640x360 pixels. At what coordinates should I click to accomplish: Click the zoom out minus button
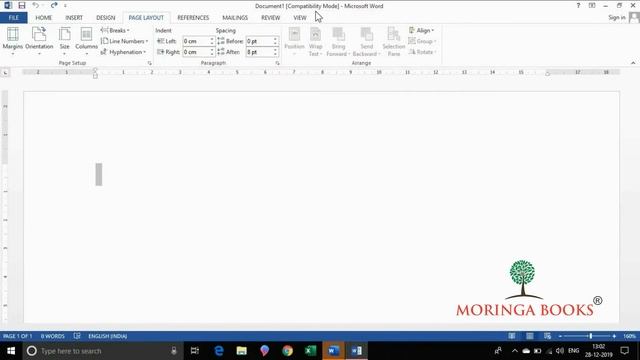click(560, 336)
